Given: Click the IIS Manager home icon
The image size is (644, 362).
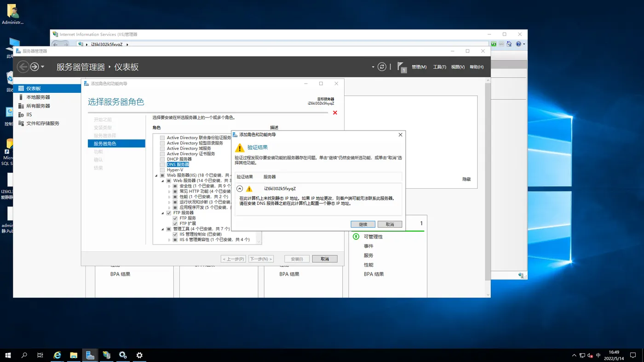Looking at the screenshot, I should point(509,44).
